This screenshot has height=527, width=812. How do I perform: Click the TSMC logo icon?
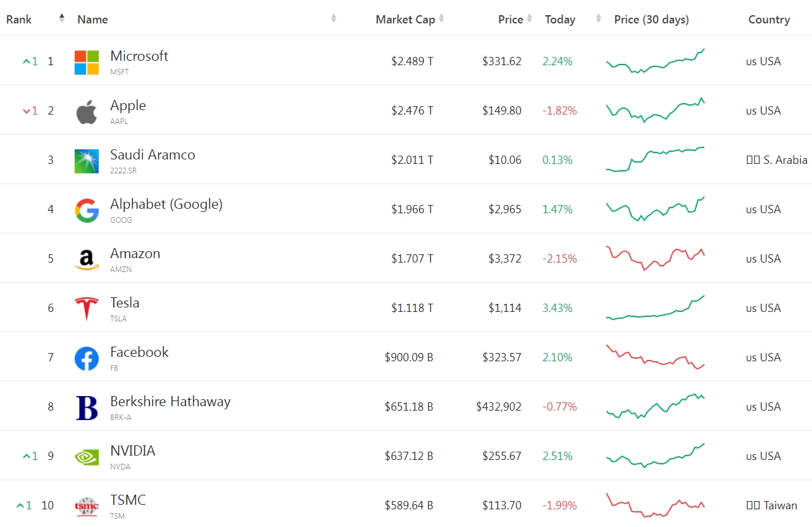(x=87, y=507)
